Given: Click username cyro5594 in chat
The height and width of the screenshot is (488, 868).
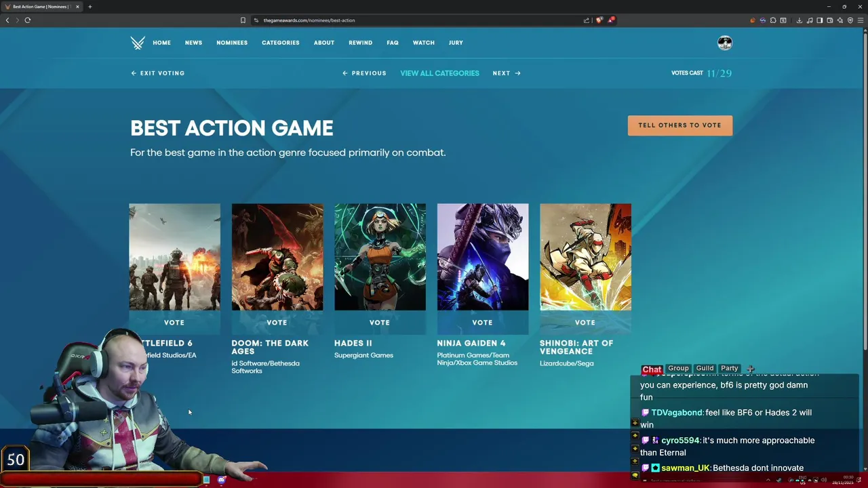Looking at the screenshot, I should (680, 441).
